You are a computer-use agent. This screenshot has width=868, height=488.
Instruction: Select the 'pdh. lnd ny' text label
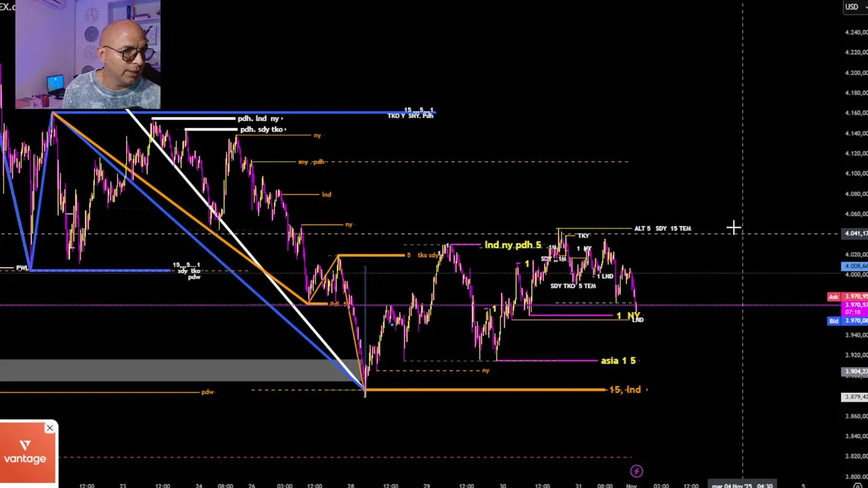pos(259,119)
